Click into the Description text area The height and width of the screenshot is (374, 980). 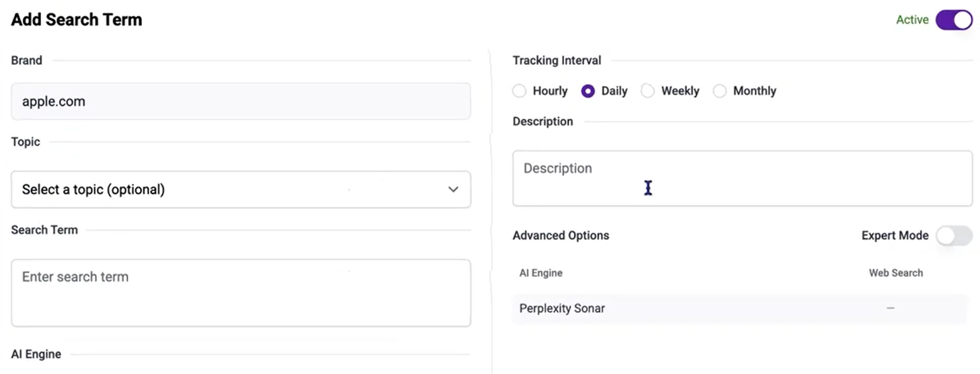click(742, 178)
